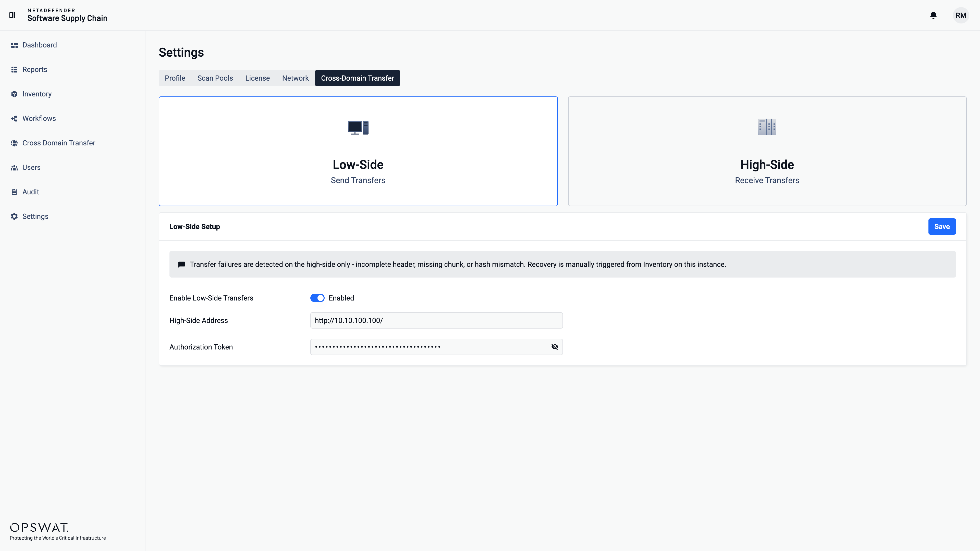Open Users in sidebar
Viewport: 980px width, 551px height.
pyautogui.click(x=31, y=168)
